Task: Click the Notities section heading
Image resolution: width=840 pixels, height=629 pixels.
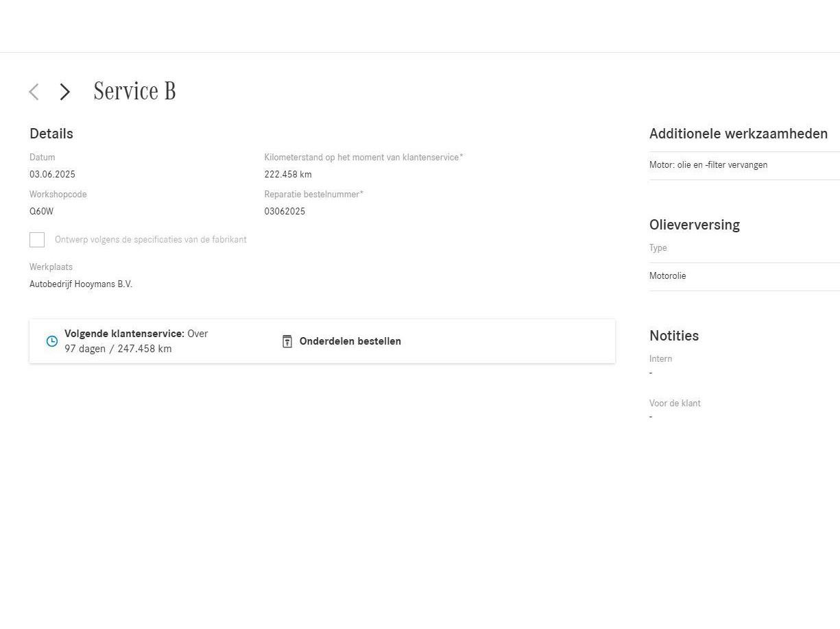Action: pos(674,336)
